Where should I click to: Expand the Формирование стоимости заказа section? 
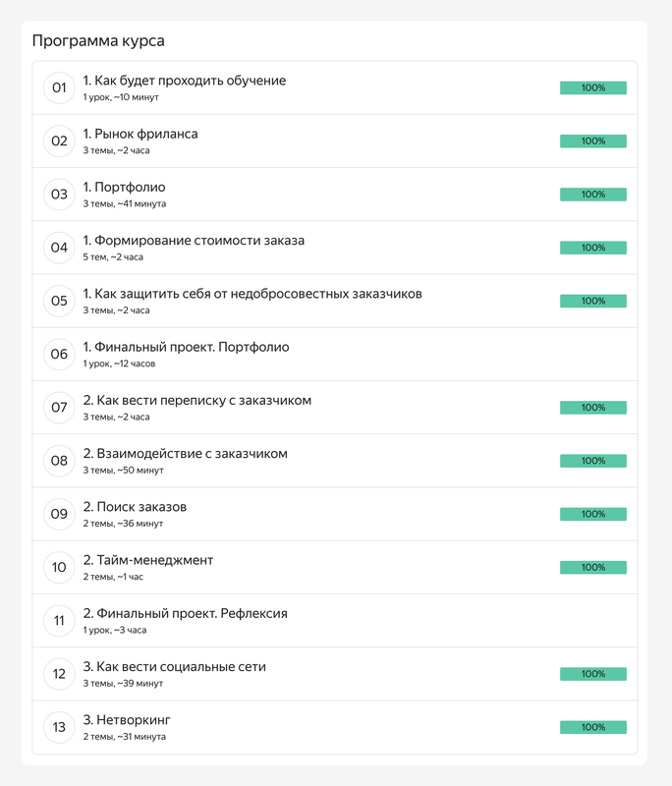coord(194,241)
